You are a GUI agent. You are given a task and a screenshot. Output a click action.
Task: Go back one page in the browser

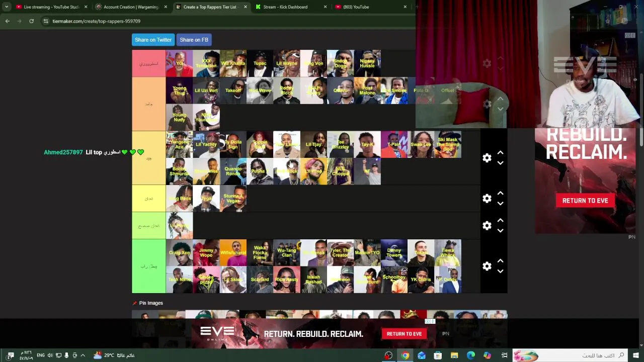pos(7,21)
